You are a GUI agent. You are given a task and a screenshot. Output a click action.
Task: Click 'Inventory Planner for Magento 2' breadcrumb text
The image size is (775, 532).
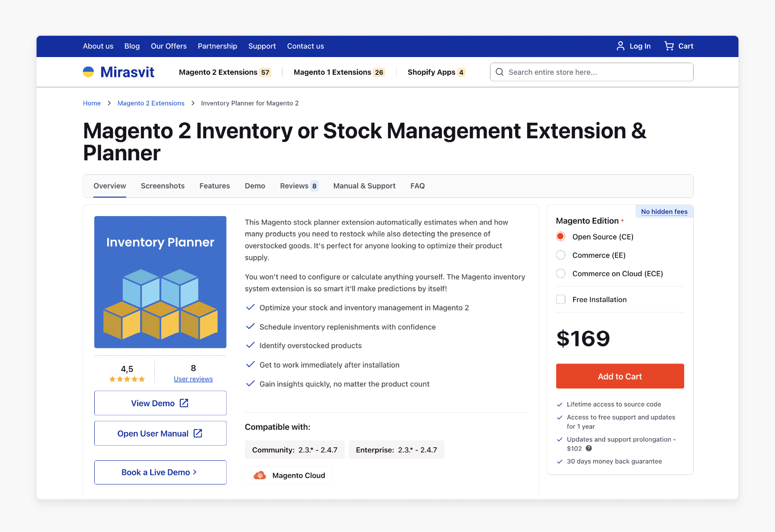pos(250,103)
